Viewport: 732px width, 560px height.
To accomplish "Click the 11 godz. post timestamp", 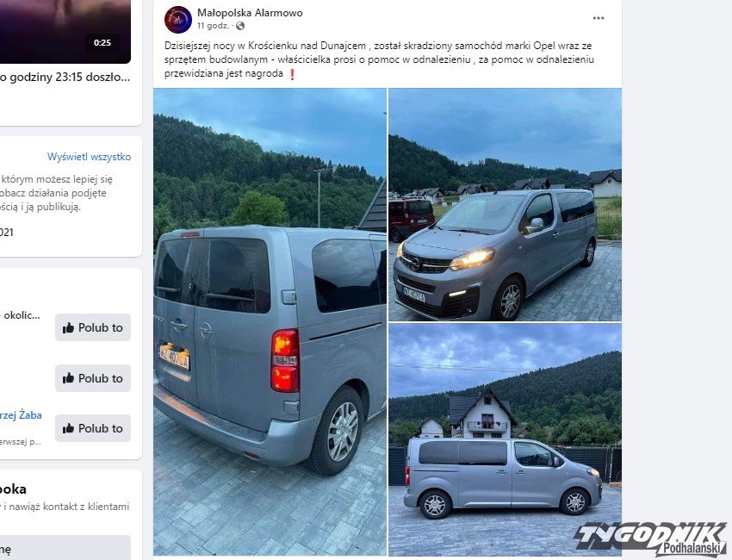I will pyautogui.click(x=213, y=26).
